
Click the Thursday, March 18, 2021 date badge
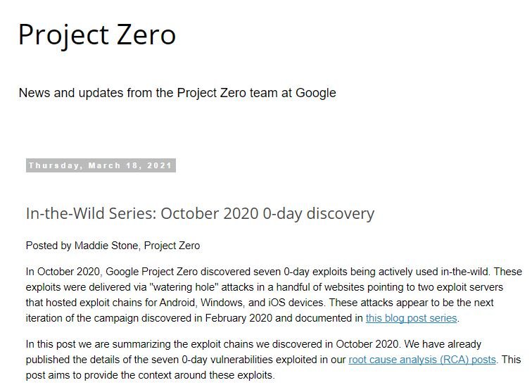click(101, 165)
